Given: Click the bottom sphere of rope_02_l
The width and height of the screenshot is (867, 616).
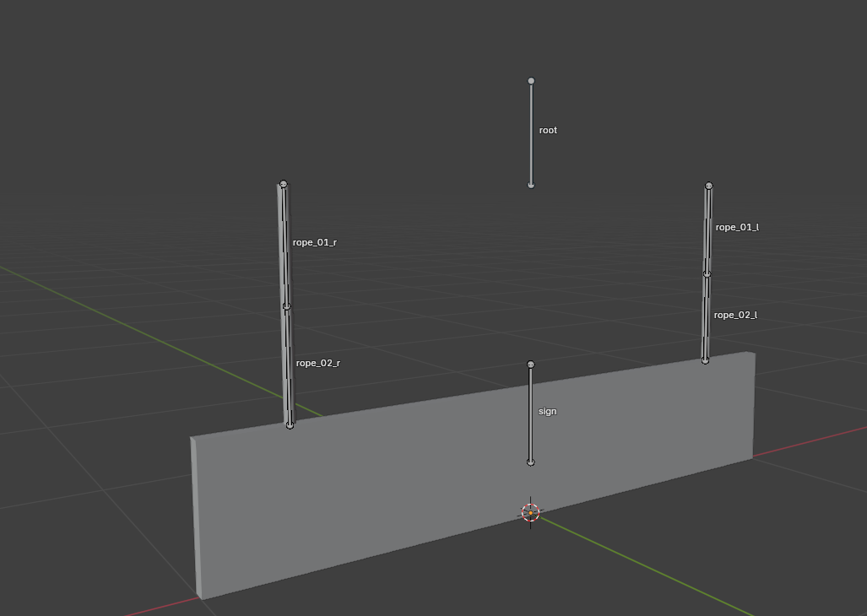Looking at the screenshot, I should click(x=704, y=361).
